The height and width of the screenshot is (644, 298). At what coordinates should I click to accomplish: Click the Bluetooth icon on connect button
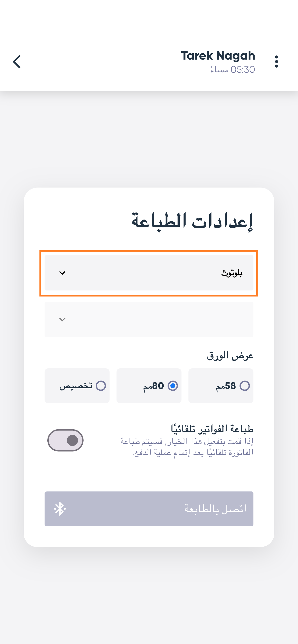click(x=60, y=509)
